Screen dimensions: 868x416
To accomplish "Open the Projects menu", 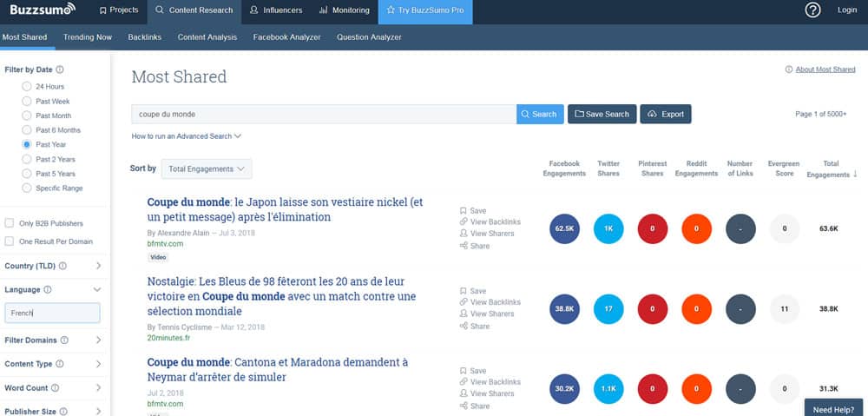I will click(x=118, y=10).
